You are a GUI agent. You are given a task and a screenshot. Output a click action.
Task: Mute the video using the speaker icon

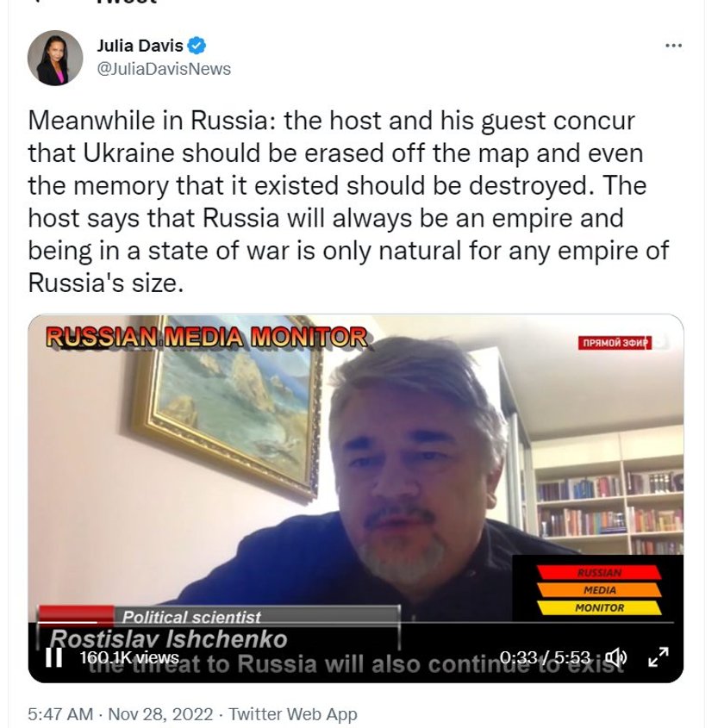coord(618,657)
